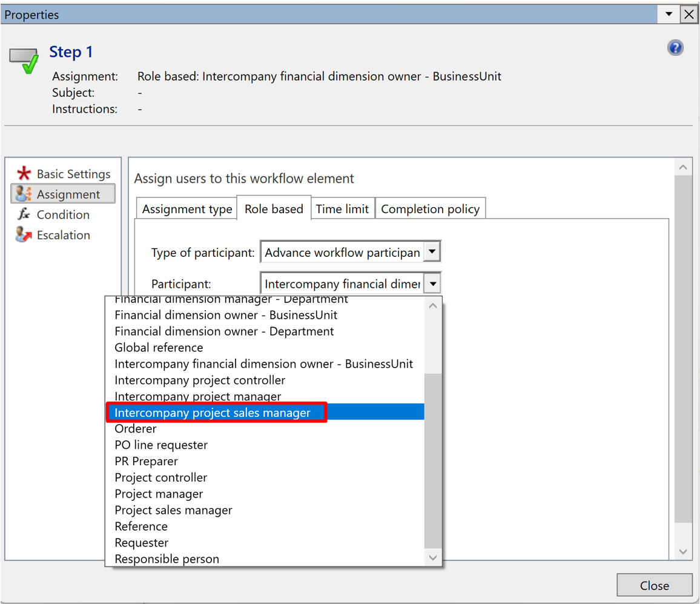This screenshot has width=700, height=604.
Task: Click the Assignment users icon in sidebar
Action: (x=24, y=194)
